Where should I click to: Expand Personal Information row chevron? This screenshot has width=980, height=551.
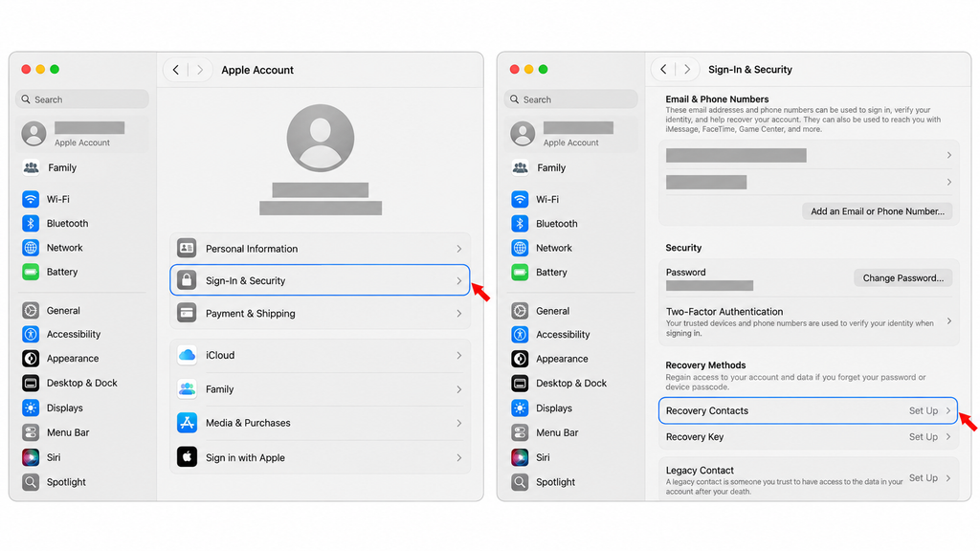pos(458,249)
